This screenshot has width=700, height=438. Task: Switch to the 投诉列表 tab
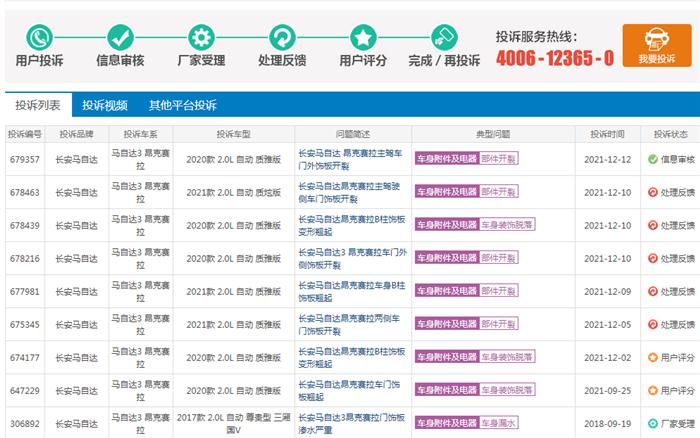[x=38, y=105]
